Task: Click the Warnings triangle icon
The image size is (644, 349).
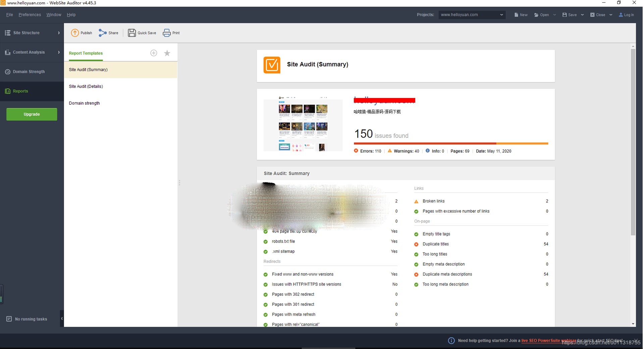Action: click(389, 151)
